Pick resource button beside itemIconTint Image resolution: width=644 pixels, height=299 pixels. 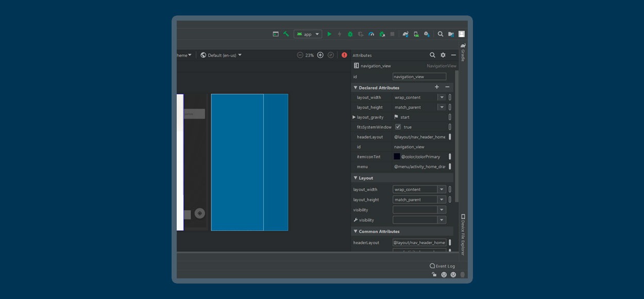(x=450, y=156)
